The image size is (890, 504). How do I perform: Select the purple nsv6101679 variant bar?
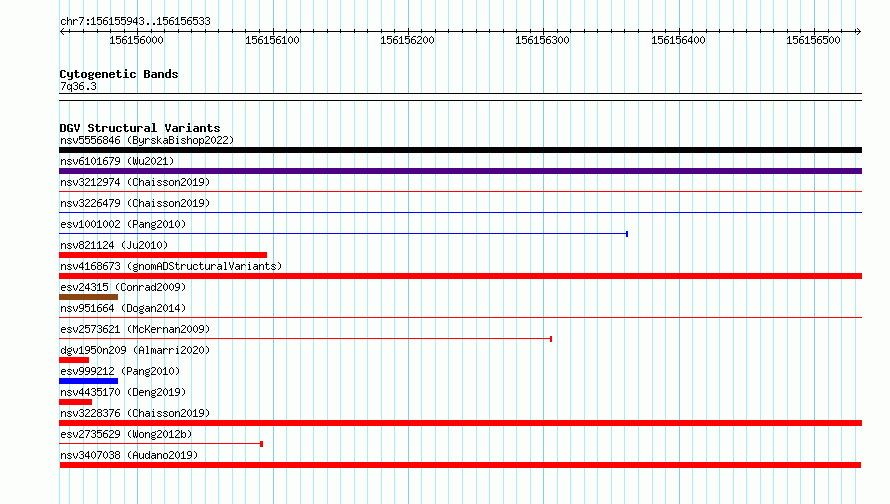pos(460,171)
